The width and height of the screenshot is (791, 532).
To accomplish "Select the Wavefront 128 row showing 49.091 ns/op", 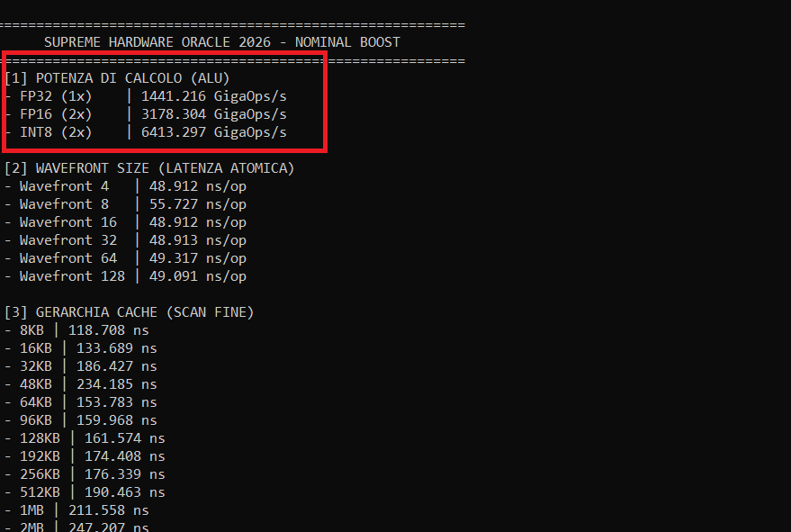I will point(126,276).
